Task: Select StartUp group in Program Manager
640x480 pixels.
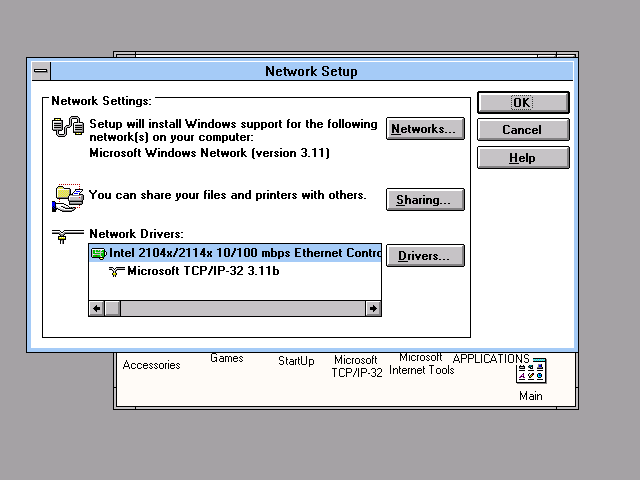Action: (296, 361)
